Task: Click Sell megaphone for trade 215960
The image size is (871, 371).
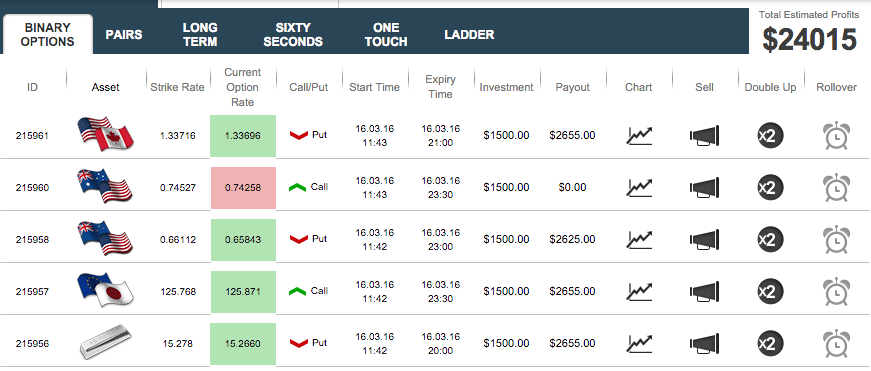Action: pyautogui.click(x=704, y=188)
